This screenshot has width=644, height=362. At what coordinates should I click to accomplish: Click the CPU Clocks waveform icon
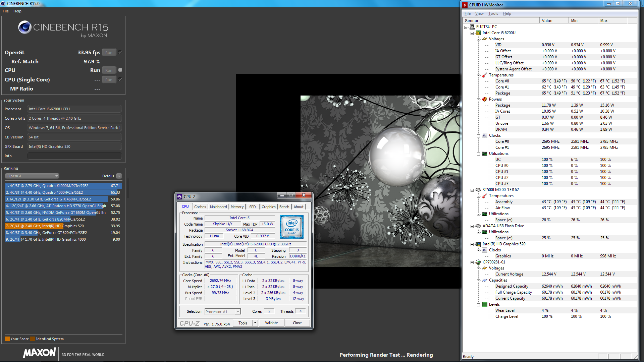click(485, 135)
